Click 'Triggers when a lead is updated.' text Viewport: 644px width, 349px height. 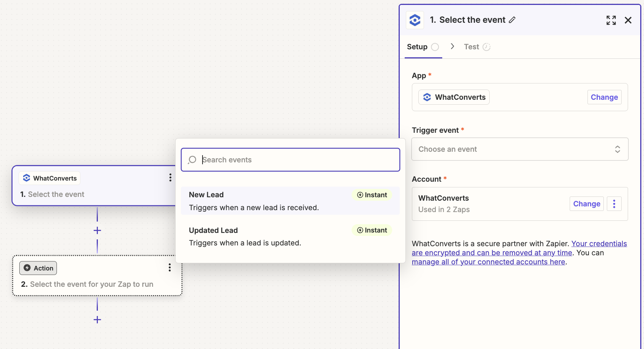pos(245,243)
